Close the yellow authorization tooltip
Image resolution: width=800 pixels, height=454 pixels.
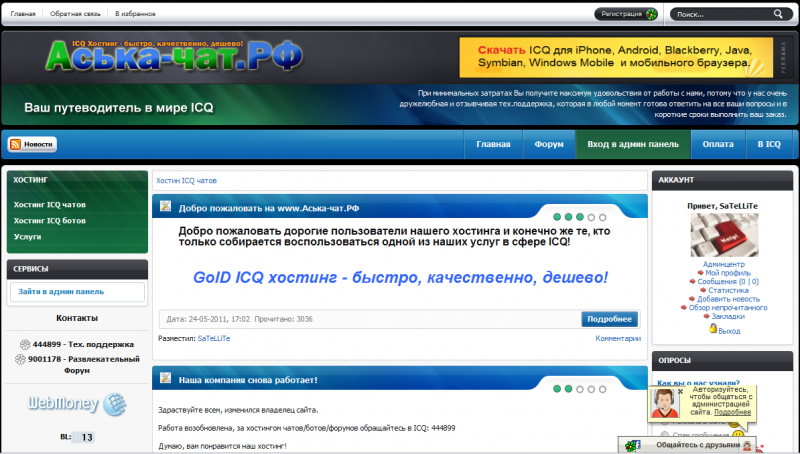point(680,392)
